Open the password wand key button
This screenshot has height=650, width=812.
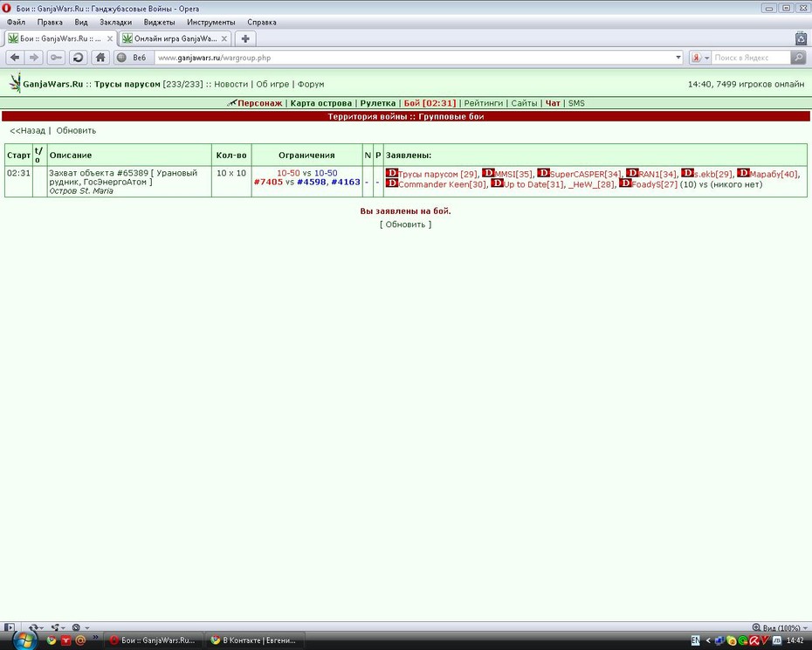pos(56,58)
